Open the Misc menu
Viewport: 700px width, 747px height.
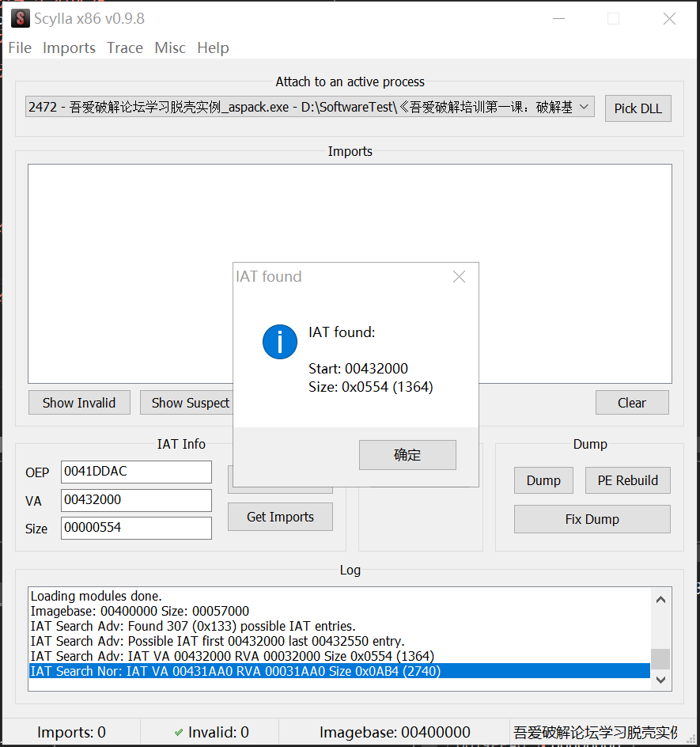(170, 48)
